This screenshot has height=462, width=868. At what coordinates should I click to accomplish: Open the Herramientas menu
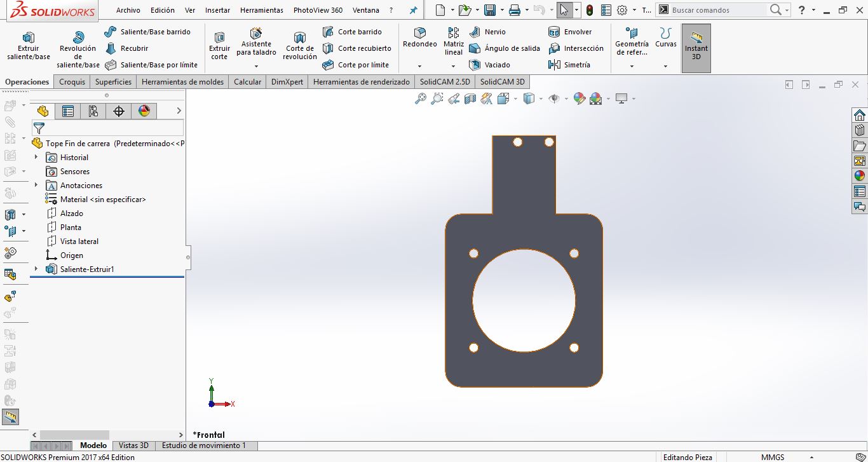(x=262, y=10)
